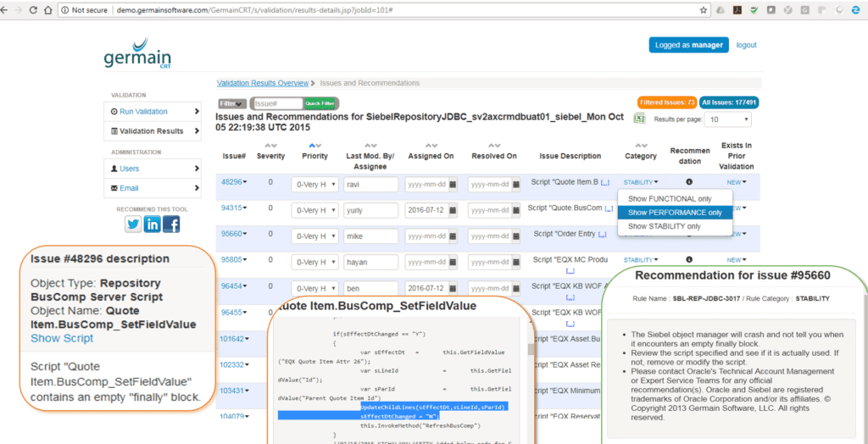
Task: Open priority dropdown for issue 48296
Action: click(314, 185)
